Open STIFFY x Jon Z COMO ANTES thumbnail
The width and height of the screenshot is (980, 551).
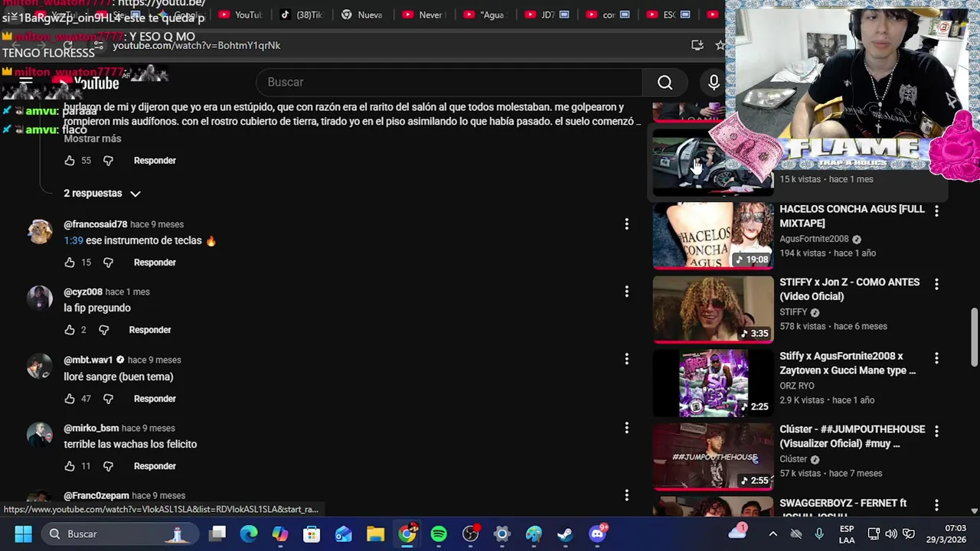[x=713, y=309]
